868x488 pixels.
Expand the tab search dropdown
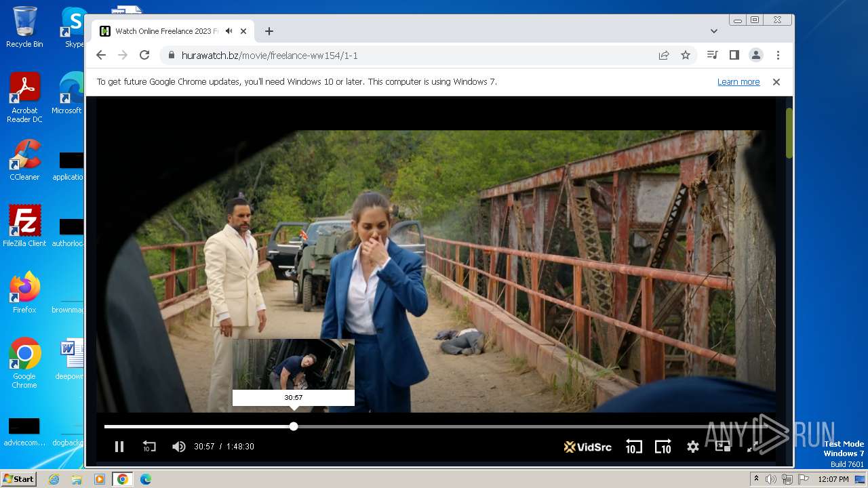pyautogui.click(x=714, y=31)
